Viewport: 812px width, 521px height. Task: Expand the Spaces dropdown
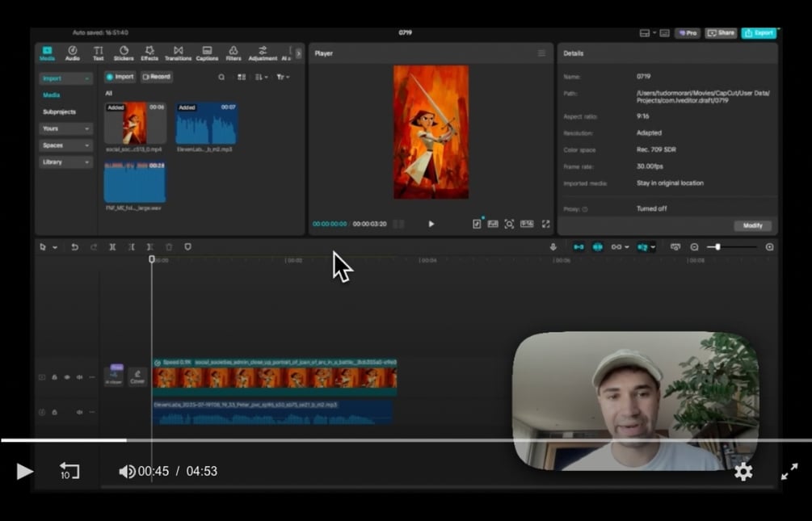(65, 145)
